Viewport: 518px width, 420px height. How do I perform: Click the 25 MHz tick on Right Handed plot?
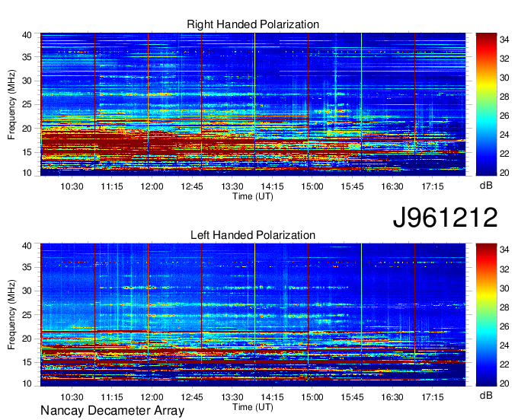(x=27, y=105)
